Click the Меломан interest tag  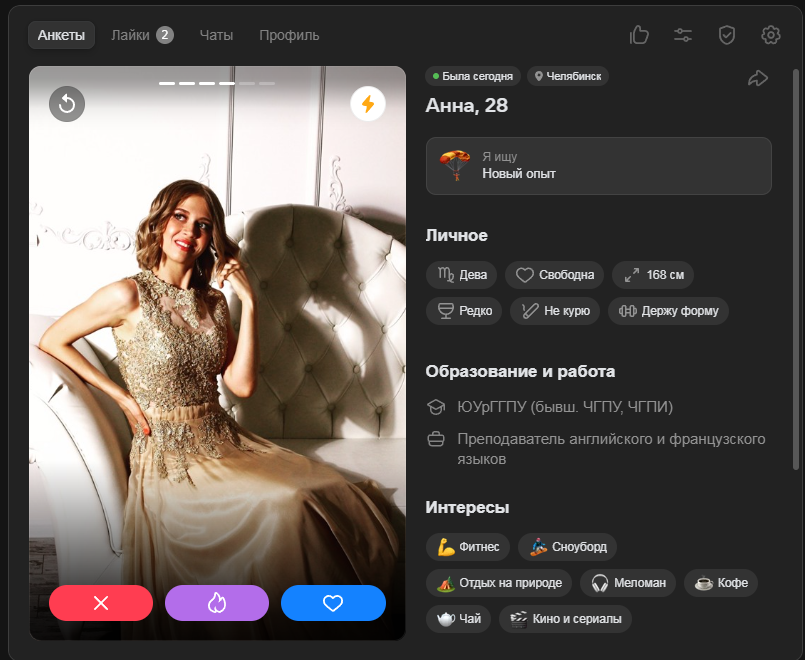[628, 583]
